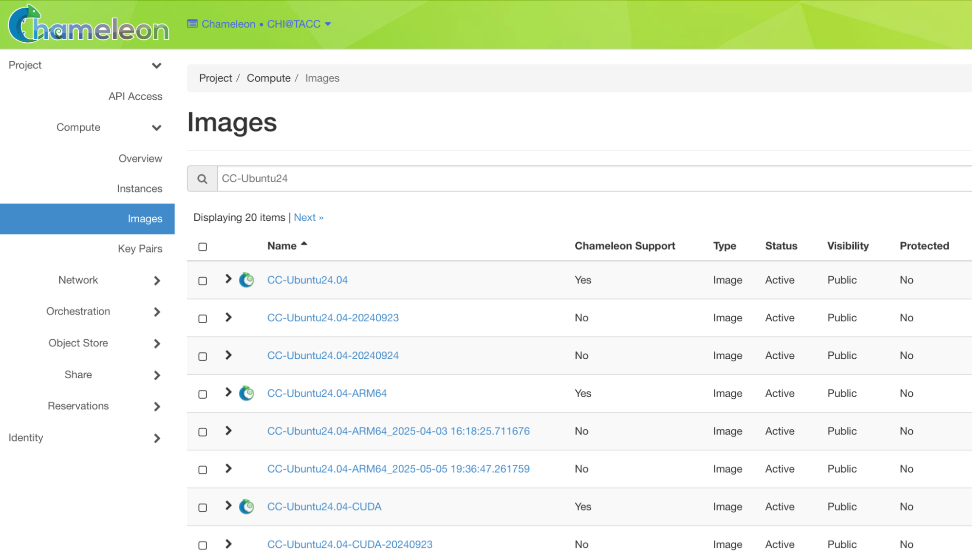Screen dimensions: 972x560
Task: Expand details of CC-Ubuntu24.04 row
Action: pos(229,279)
